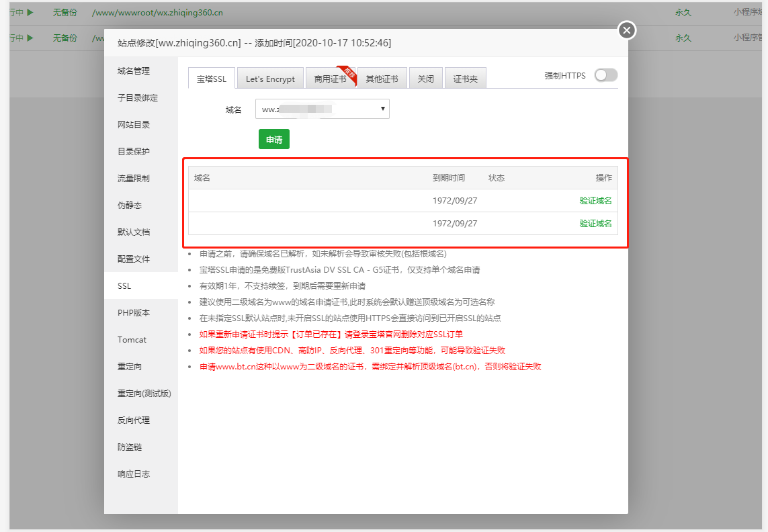Click the 操作 column header
This screenshot has height=532, width=768.
604,178
